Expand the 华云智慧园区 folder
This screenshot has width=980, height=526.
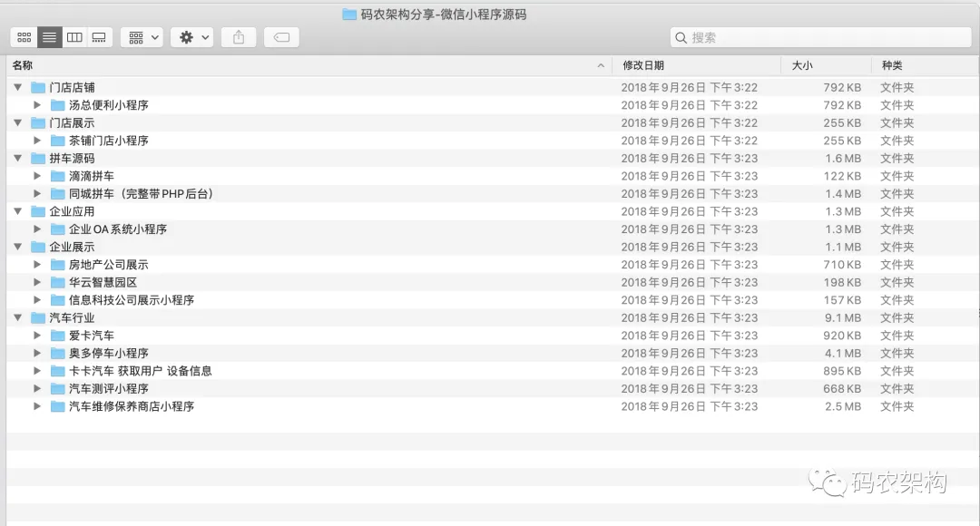click(37, 282)
